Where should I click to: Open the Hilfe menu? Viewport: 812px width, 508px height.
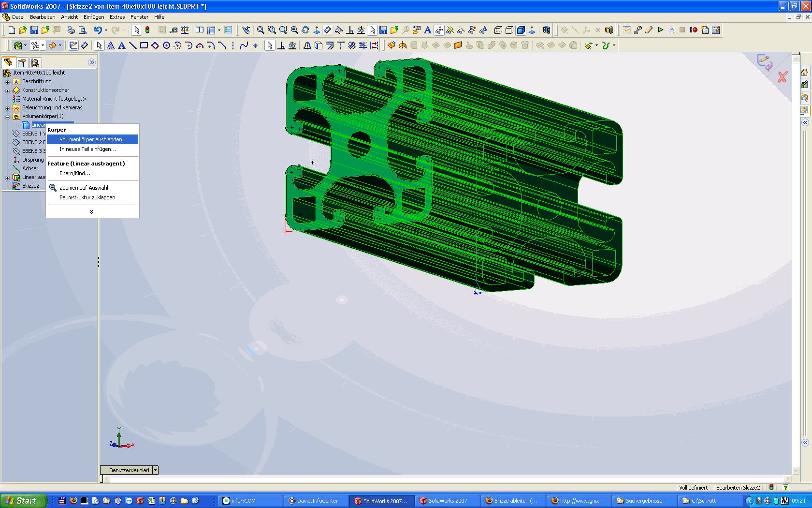click(159, 17)
